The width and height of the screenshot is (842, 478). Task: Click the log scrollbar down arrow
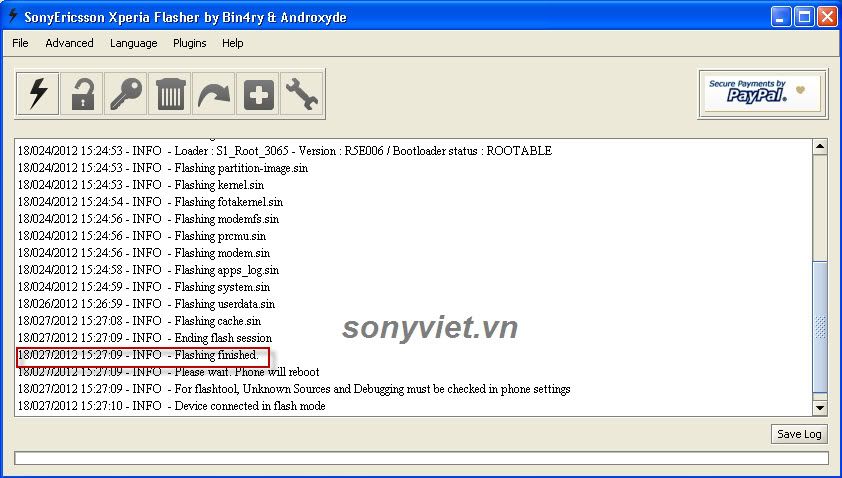pyautogui.click(x=819, y=408)
